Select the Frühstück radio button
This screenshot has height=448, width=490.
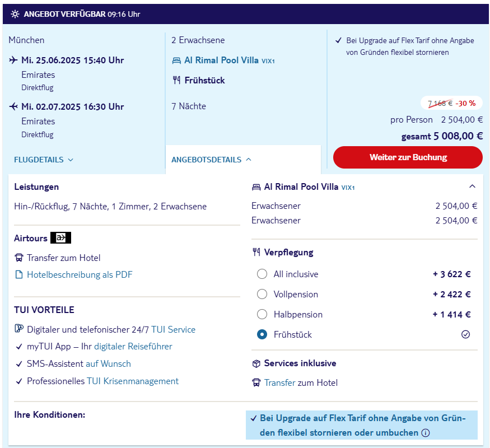[x=262, y=334]
